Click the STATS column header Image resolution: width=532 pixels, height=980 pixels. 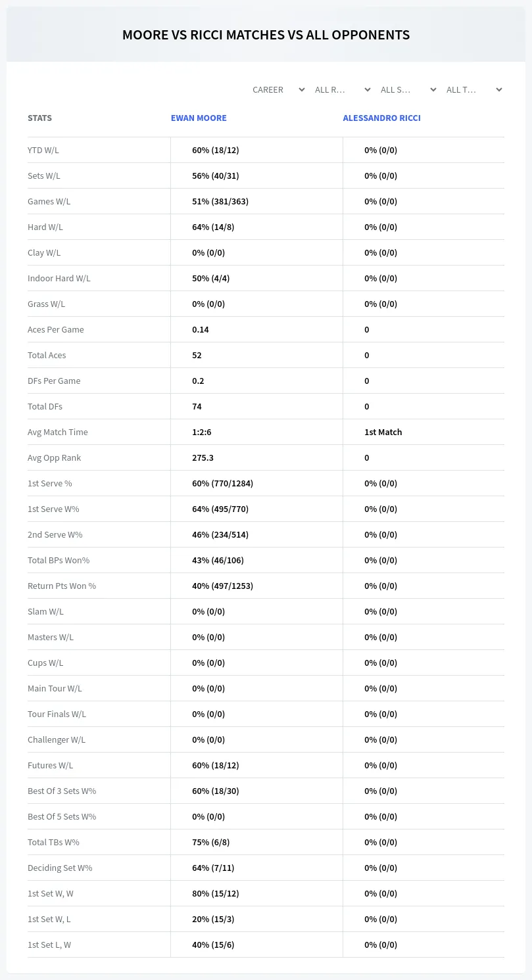tap(39, 118)
